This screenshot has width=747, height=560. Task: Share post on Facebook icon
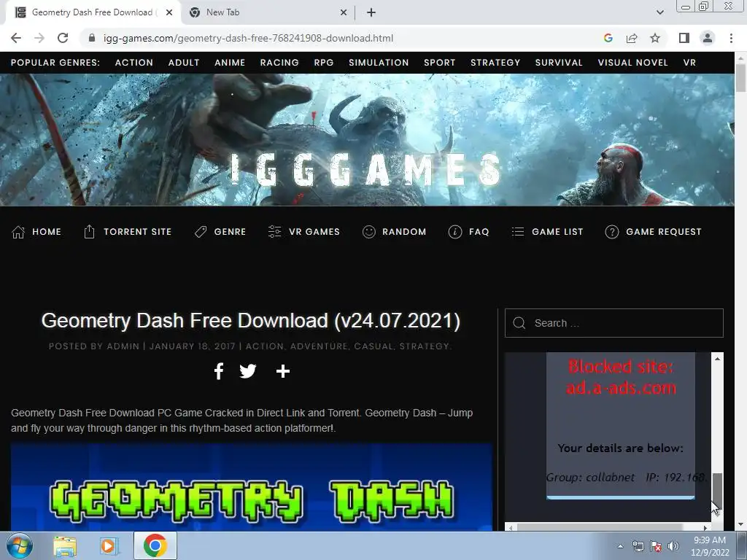219,371
